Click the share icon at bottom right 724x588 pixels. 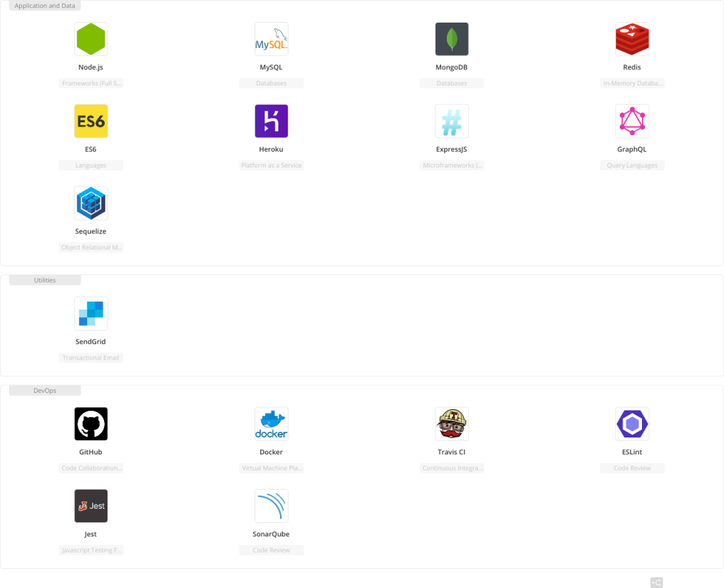[x=656, y=582]
